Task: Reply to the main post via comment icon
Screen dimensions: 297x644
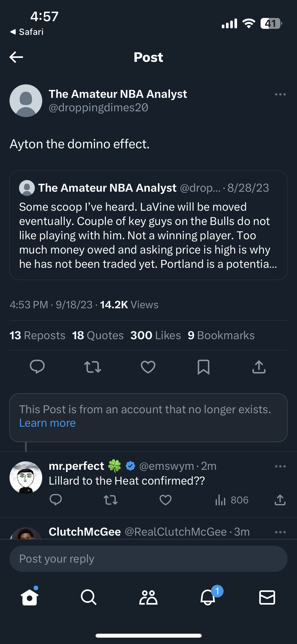Action: click(x=37, y=367)
